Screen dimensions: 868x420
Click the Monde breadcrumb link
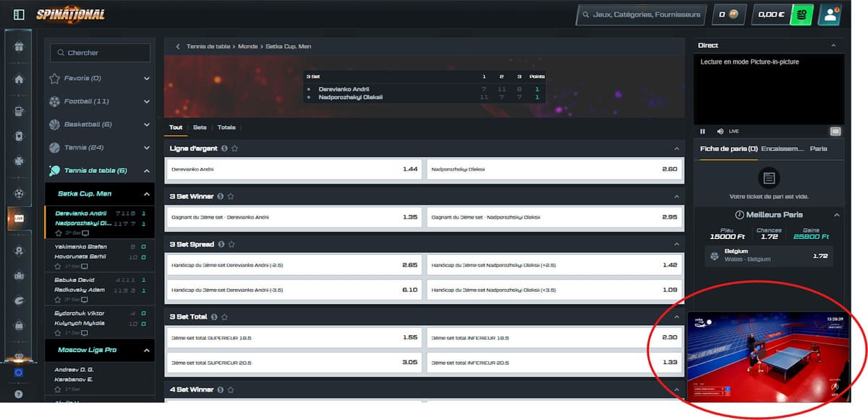247,45
